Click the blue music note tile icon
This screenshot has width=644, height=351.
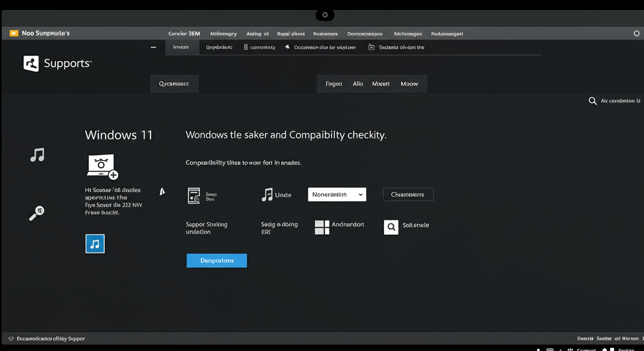click(x=95, y=244)
